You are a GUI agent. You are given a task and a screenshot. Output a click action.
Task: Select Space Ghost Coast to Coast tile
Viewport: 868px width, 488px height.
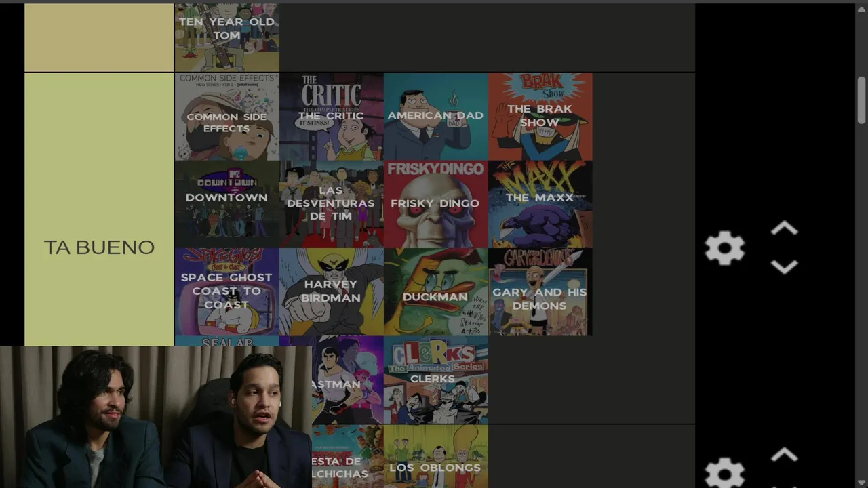click(x=227, y=292)
